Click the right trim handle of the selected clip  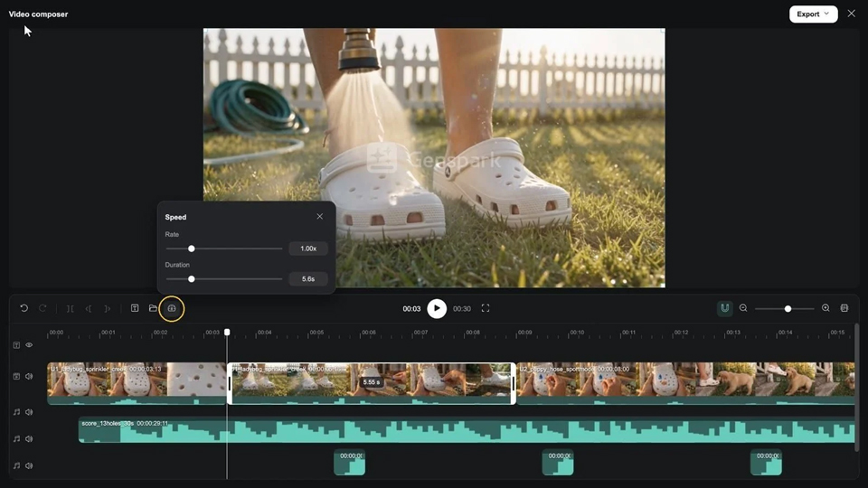click(514, 383)
